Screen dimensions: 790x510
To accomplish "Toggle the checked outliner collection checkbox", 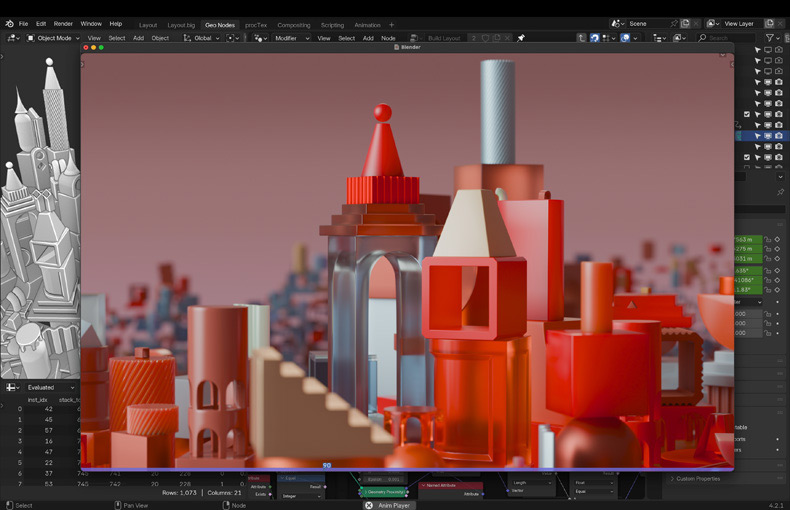I will pyautogui.click(x=747, y=114).
